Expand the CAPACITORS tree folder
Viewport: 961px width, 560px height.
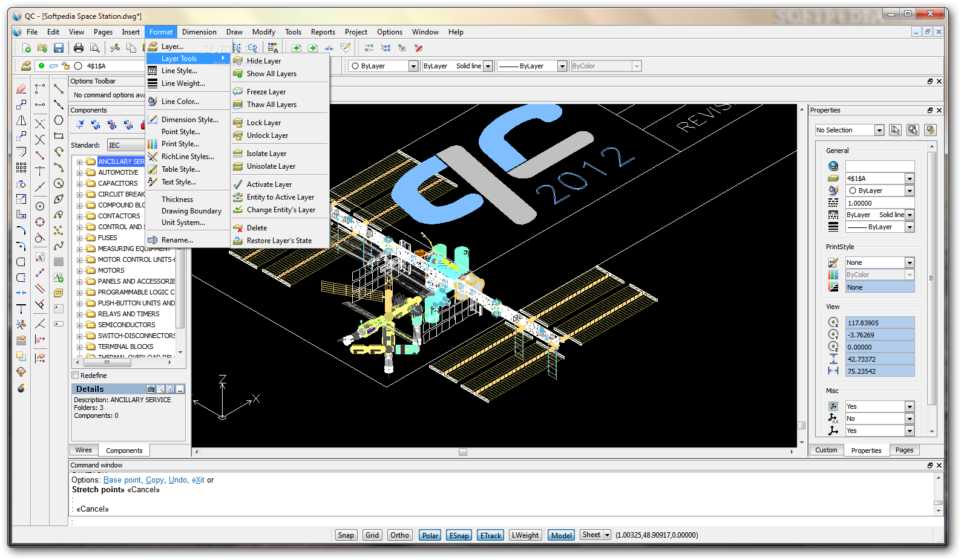coord(79,183)
